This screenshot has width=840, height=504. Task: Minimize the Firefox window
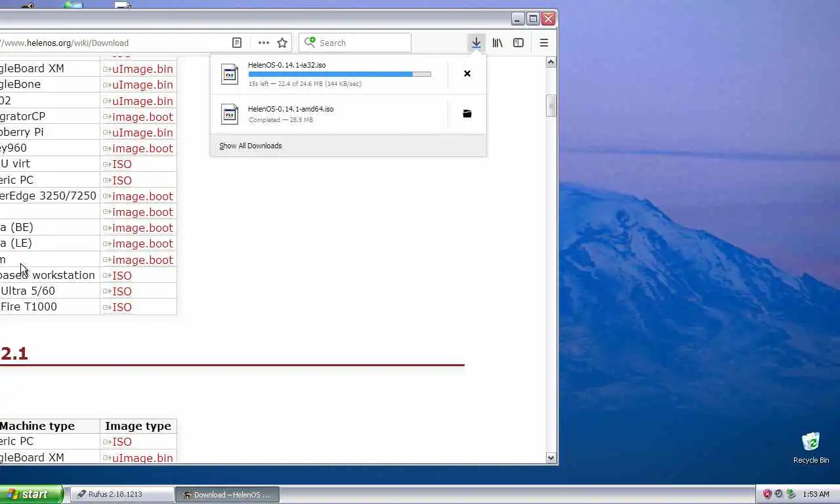point(518,19)
